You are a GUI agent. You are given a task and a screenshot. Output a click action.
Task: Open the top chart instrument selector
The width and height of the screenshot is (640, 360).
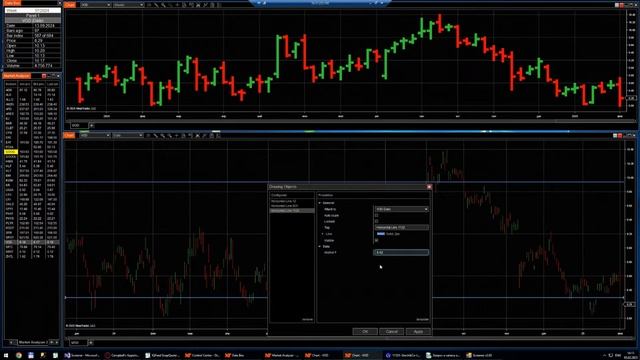[x=96, y=5]
